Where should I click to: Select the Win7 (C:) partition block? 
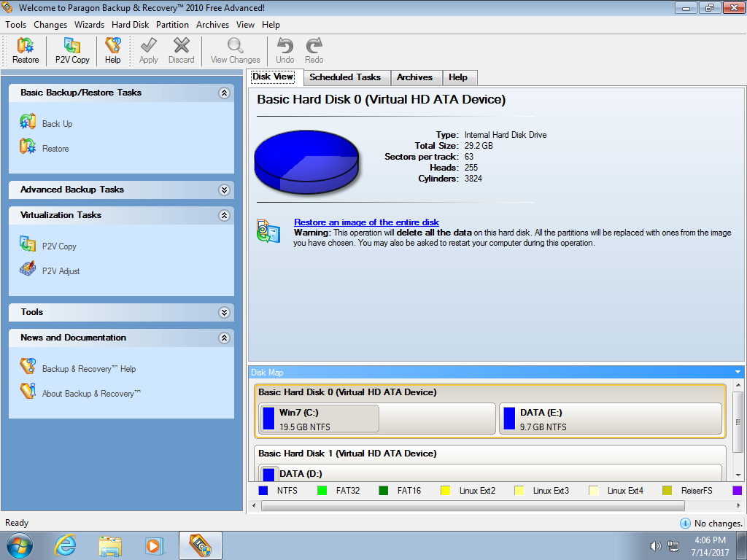coord(319,419)
